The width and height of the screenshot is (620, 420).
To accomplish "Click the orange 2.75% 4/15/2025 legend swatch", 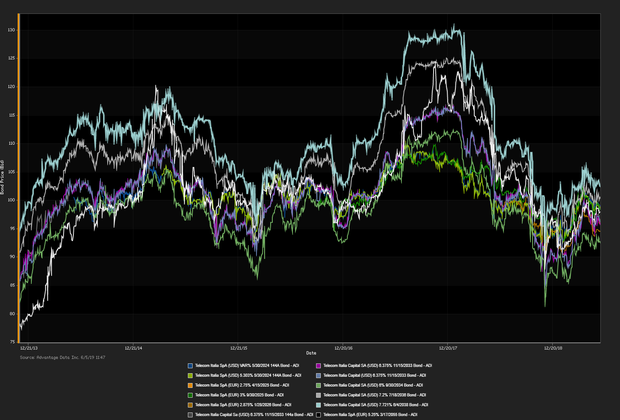I will tap(190, 386).
